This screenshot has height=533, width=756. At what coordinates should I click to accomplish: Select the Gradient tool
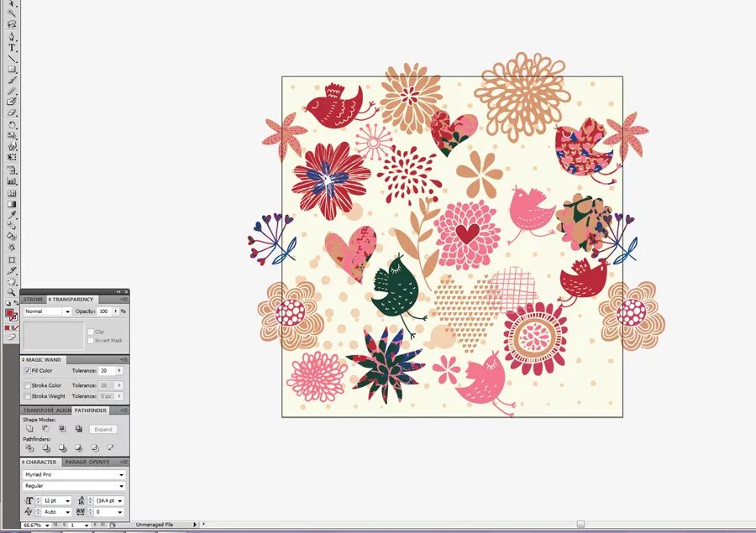point(12,204)
